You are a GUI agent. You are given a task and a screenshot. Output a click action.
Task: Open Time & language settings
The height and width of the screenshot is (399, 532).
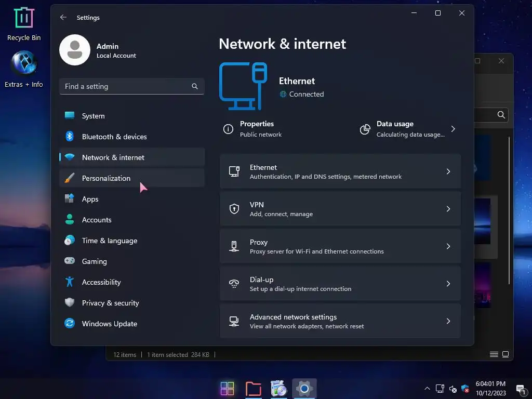[131, 240]
